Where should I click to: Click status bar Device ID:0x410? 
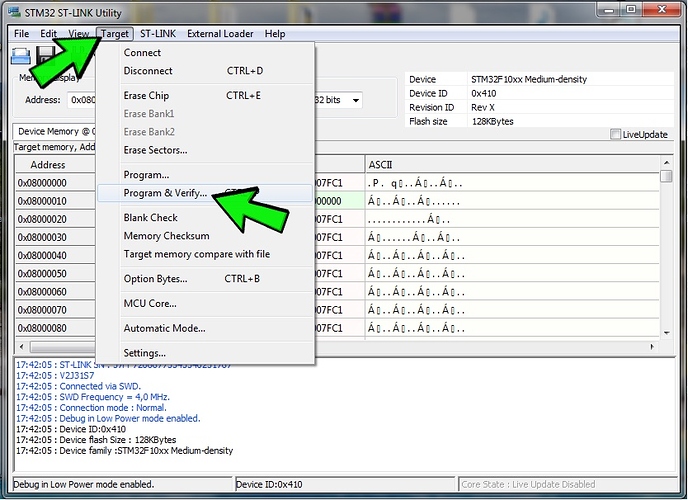tap(345, 484)
